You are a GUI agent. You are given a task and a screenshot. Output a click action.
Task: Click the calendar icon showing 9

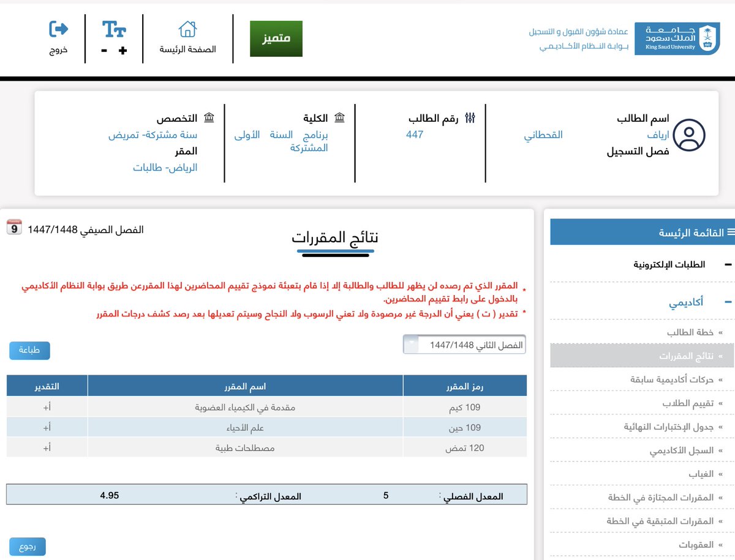pos(14,227)
